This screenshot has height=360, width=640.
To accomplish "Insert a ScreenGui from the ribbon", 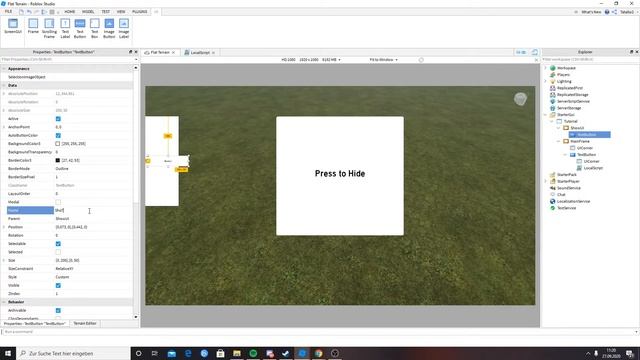I will pos(13,27).
